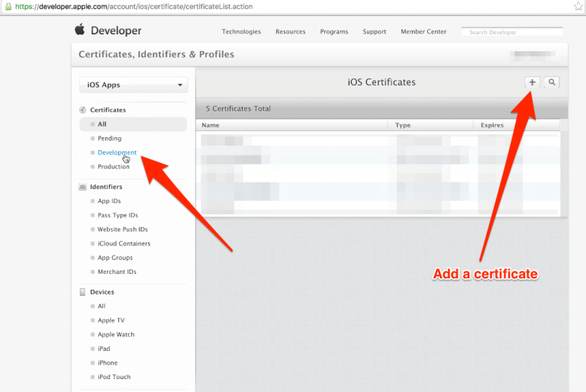586x392 pixels.
Task: Click the blurred account name at top right
Action: pos(533,56)
